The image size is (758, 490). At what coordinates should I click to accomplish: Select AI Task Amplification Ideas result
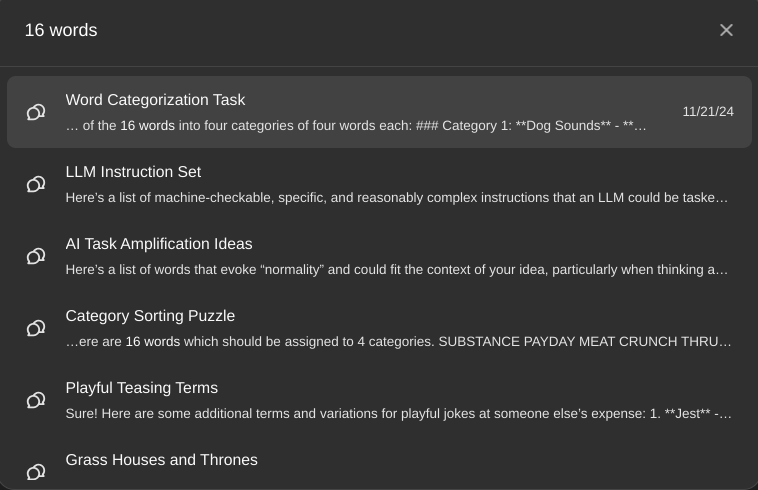coord(379,256)
